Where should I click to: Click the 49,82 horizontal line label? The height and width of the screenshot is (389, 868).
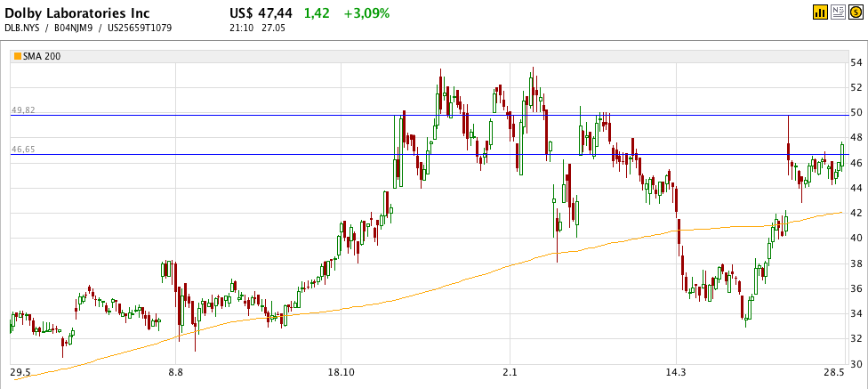click(23, 110)
